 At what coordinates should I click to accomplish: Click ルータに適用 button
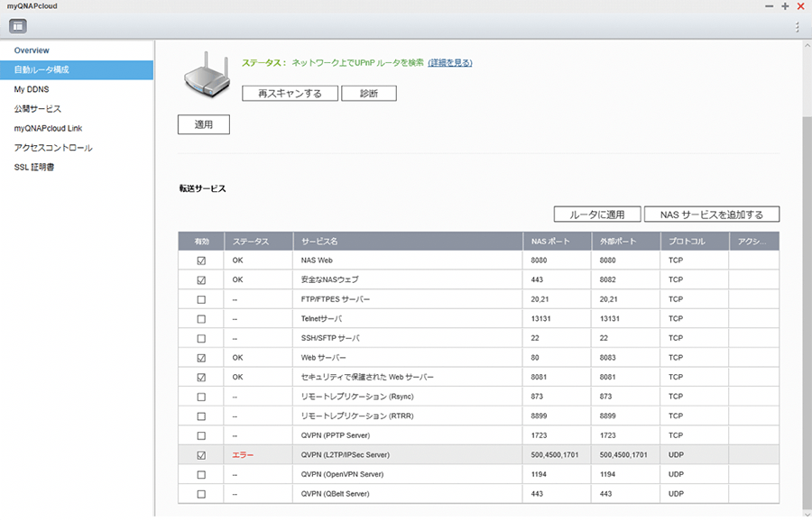pos(597,215)
